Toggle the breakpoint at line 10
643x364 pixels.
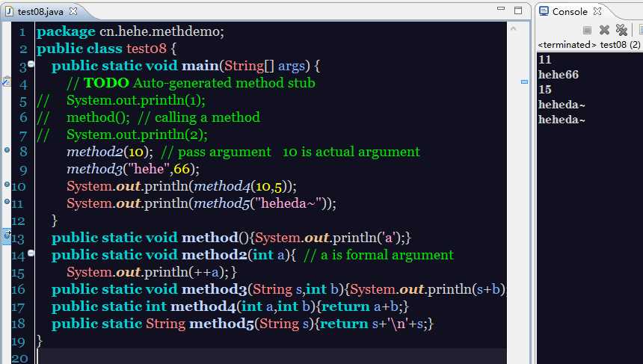7,185
